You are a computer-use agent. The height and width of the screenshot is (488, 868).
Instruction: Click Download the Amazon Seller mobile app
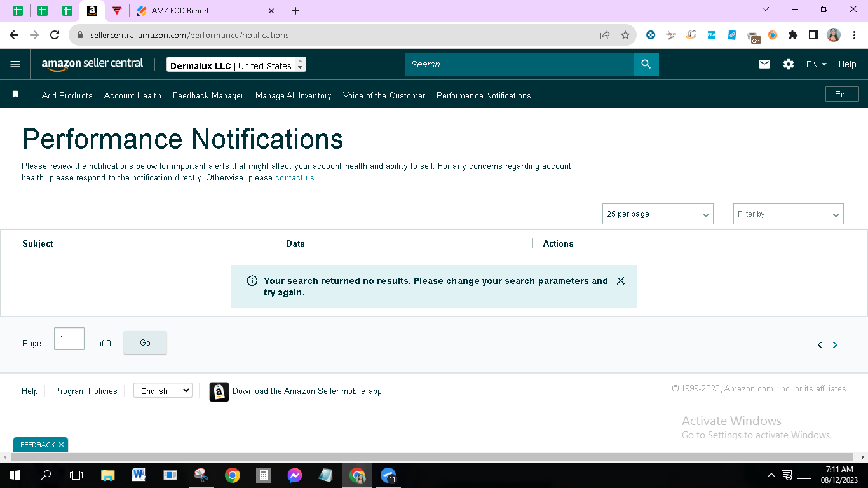point(307,391)
